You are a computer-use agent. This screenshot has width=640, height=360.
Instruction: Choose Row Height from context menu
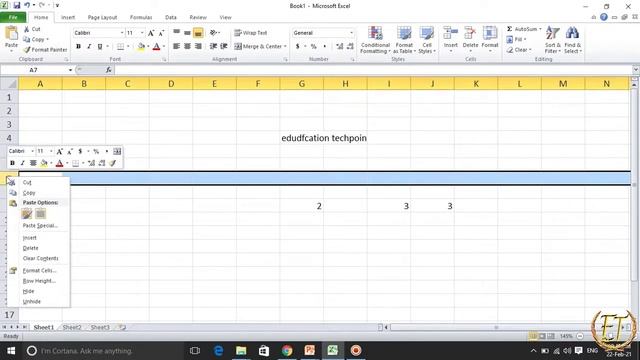pos(38,281)
